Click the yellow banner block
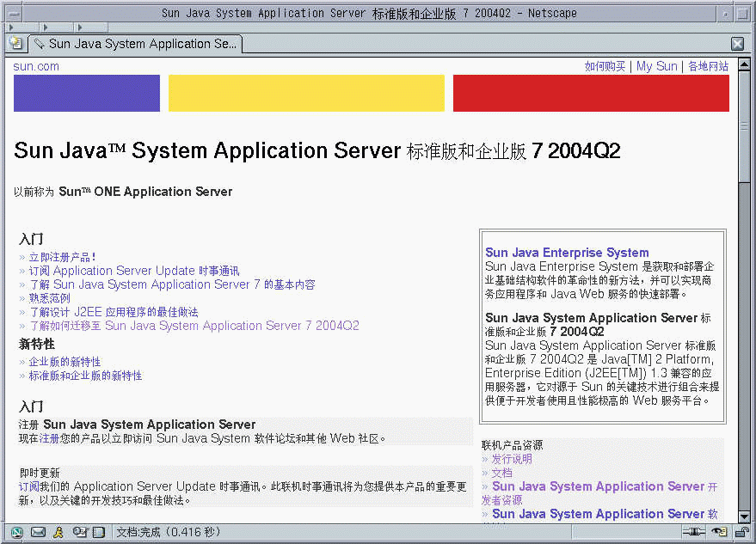The image size is (756, 544). pyautogui.click(x=307, y=93)
